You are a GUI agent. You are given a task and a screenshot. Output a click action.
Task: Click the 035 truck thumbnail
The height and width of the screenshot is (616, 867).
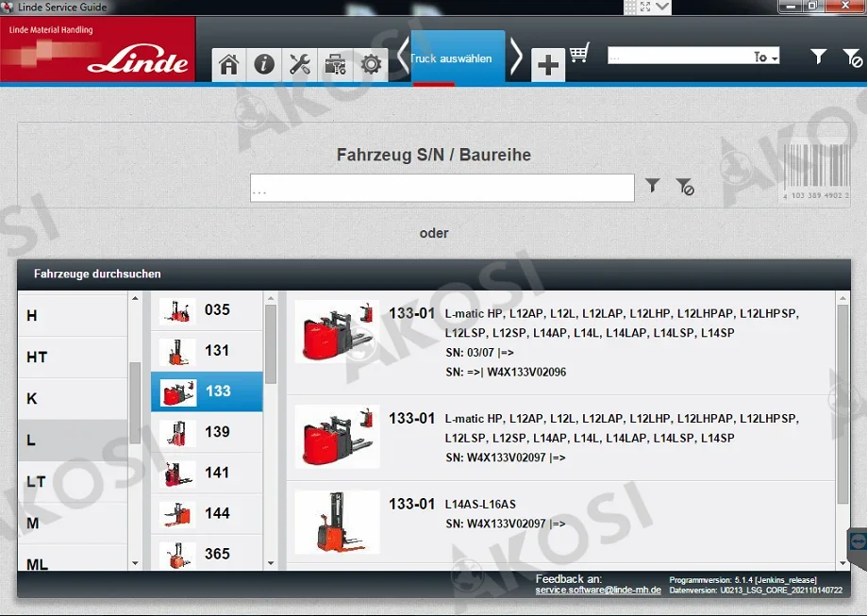[x=177, y=310]
